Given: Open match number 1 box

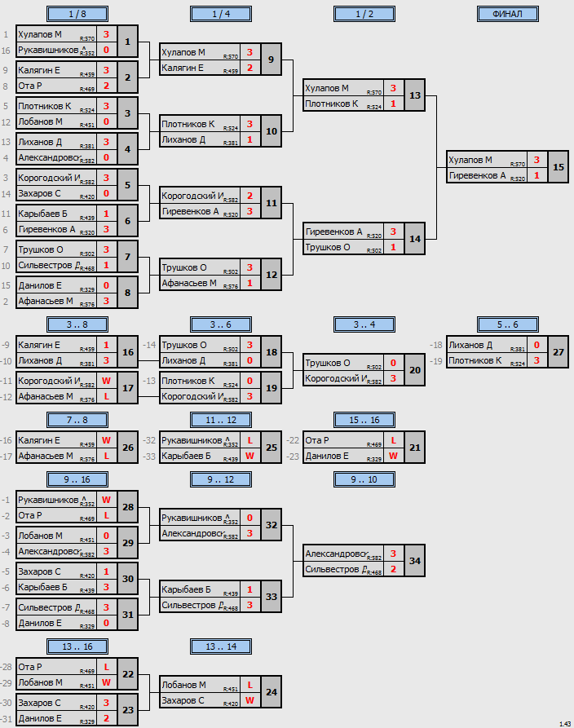Looking at the screenshot, I should coord(128,42).
